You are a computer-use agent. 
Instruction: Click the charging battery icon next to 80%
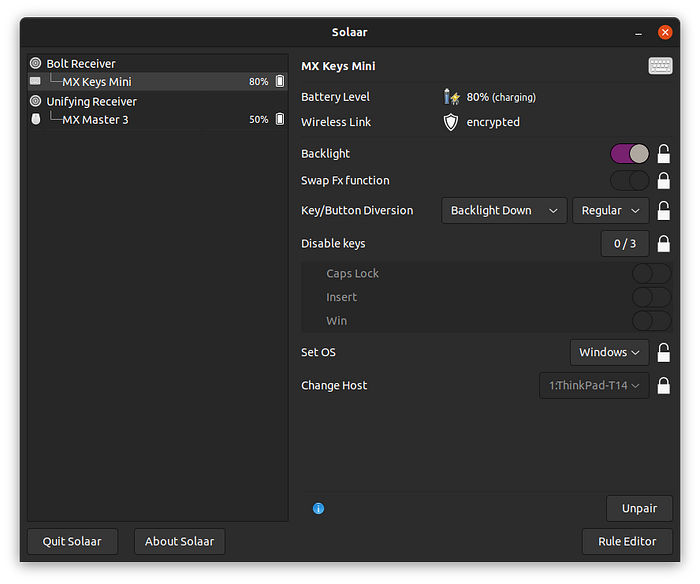click(x=451, y=97)
